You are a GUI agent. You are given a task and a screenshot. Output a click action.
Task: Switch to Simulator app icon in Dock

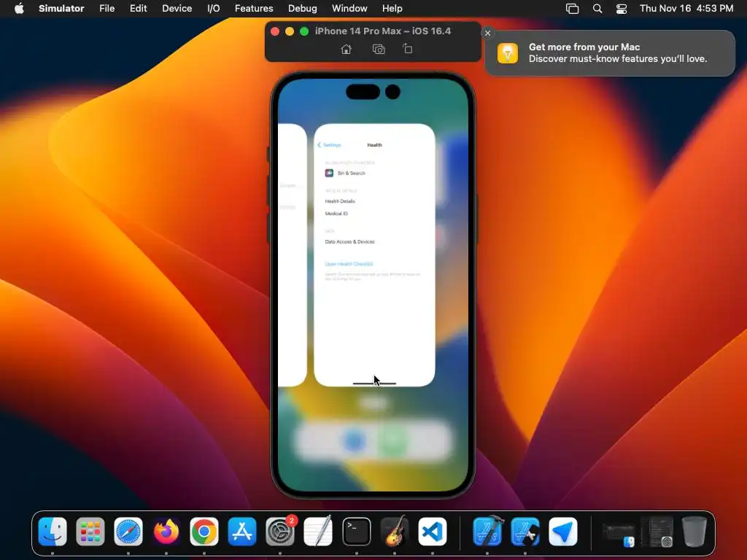(x=525, y=532)
